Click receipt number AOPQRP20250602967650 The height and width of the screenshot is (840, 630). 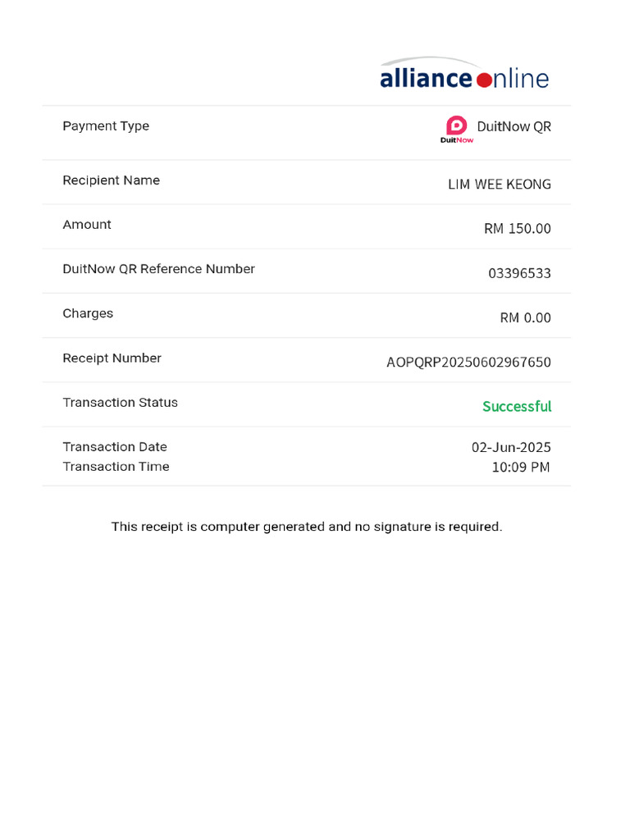[468, 363]
